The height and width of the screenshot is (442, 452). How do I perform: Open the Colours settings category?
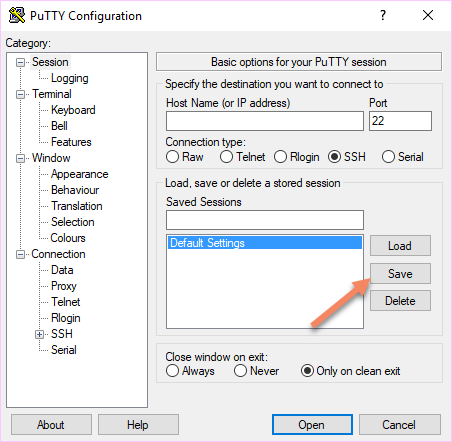68,238
